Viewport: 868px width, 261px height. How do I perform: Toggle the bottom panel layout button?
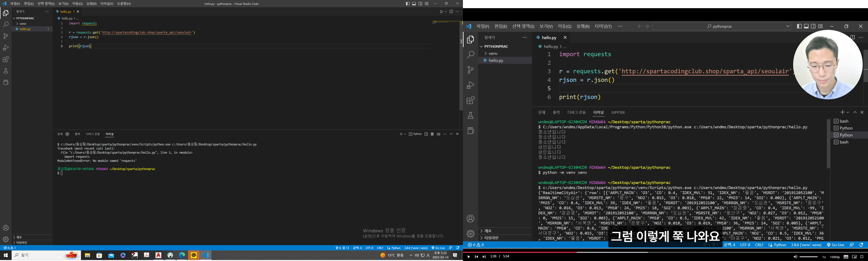414,4
